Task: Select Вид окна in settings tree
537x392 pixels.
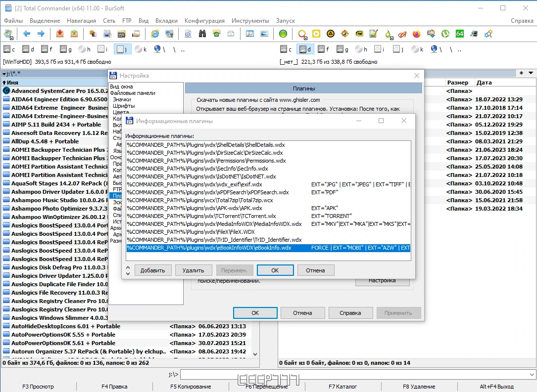Action: coord(121,87)
